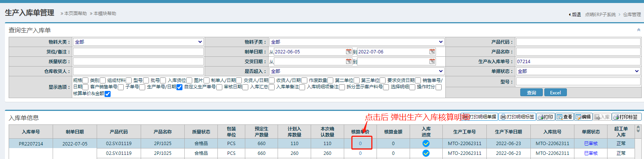Click the 生产工单号 column header
Image resolution: width=644 pixels, height=159 pixels.
click(465, 132)
